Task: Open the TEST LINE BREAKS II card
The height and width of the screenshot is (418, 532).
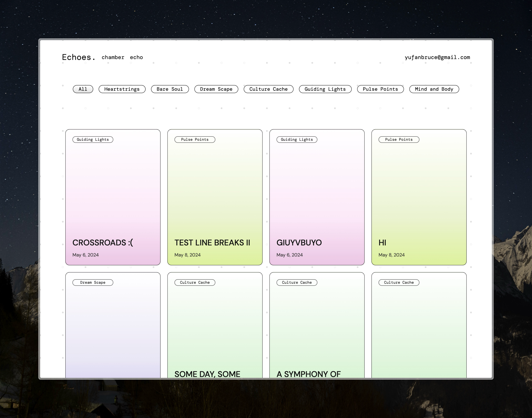Action: pos(215,197)
